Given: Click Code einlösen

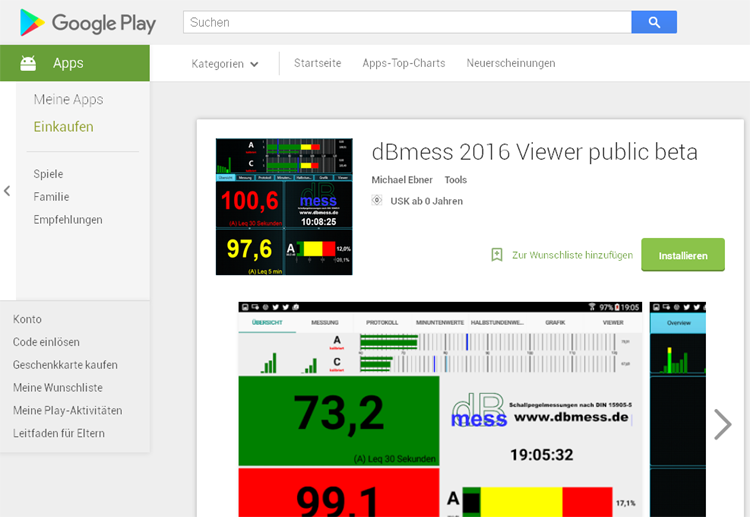Looking at the screenshot, I should point(46,342).
